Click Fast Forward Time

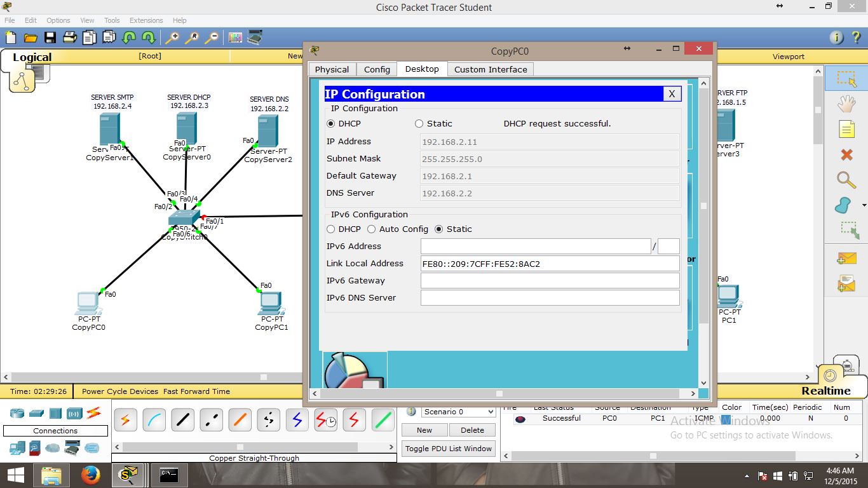click(196, 391)
